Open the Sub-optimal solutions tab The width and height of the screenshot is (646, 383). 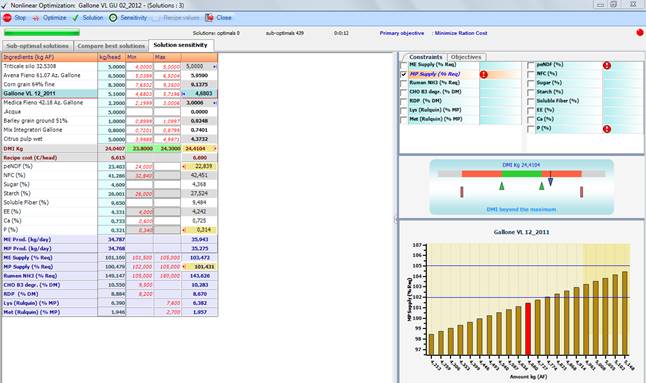pyautogui.click(x=37, y=46)
